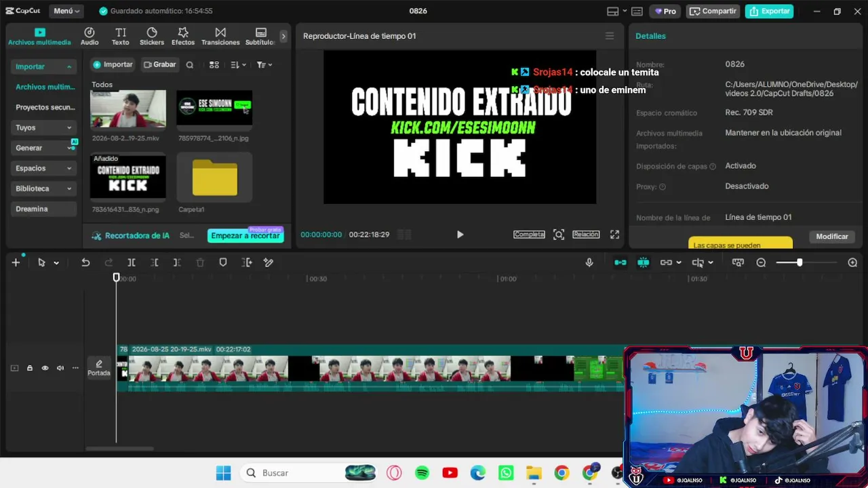868x488 pixels.
Task: Click the magic wand auto-edit icon
Action: tap(269, 262)
